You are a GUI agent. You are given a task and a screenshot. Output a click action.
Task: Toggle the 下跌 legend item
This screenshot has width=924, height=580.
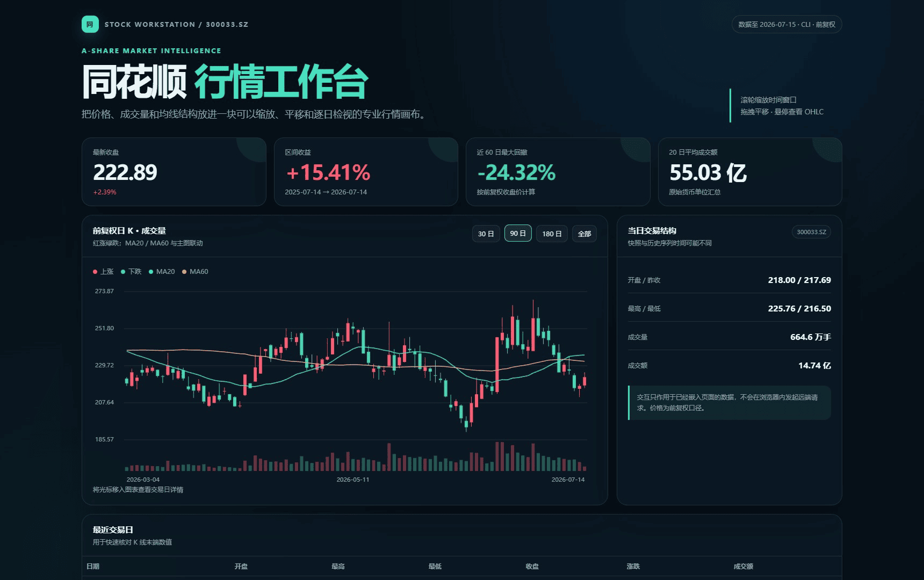(x=131, y=272)
